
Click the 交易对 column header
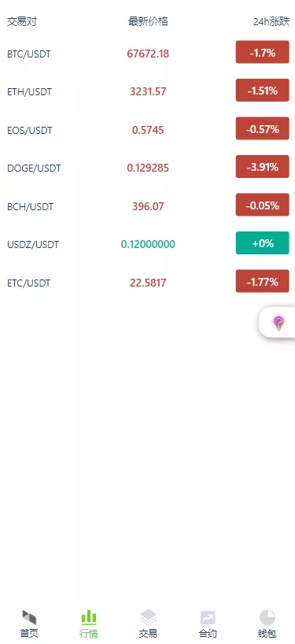pos(22,22)
